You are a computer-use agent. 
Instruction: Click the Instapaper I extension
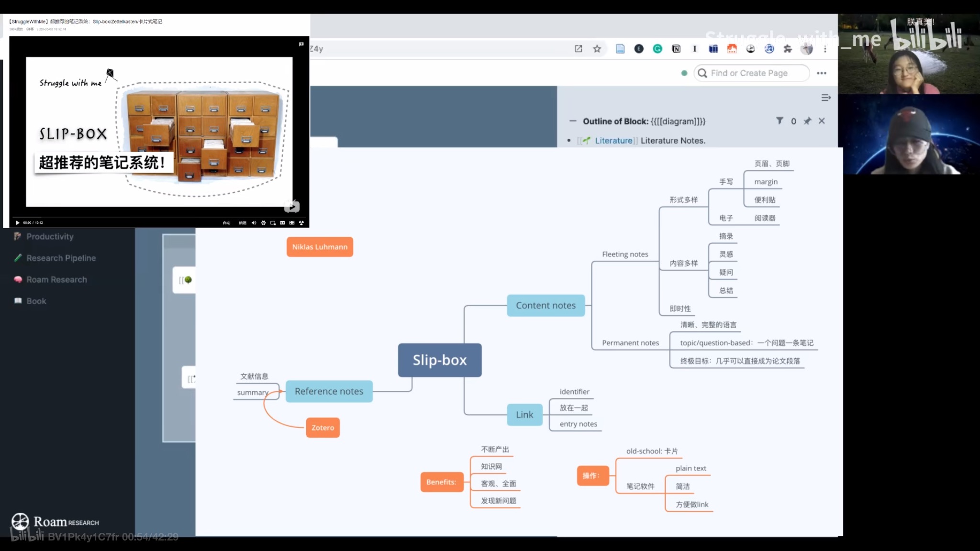pyautogui.click(x=695, y=49)
